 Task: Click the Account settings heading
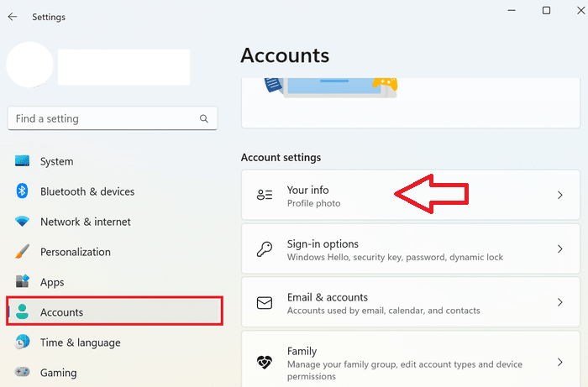click(x=281, y=157)
